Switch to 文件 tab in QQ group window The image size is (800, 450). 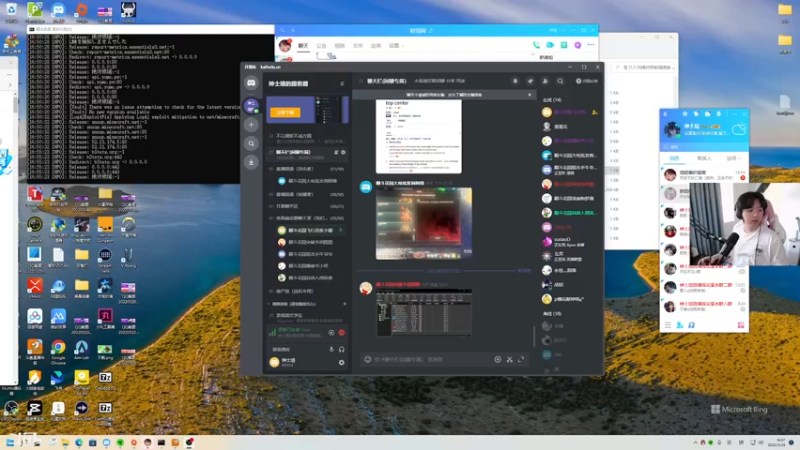coord(358,45)
